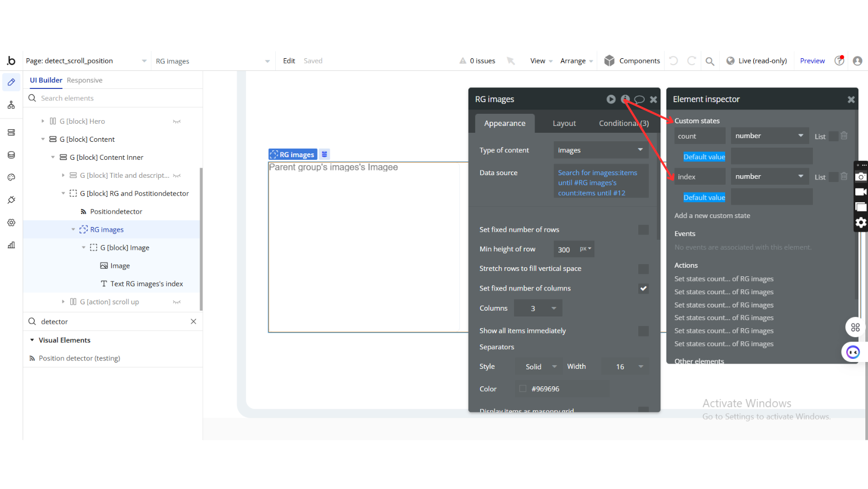Open the Styles palette tab
868x489 pixels.
pyautogui.click(x=11, y=177)
